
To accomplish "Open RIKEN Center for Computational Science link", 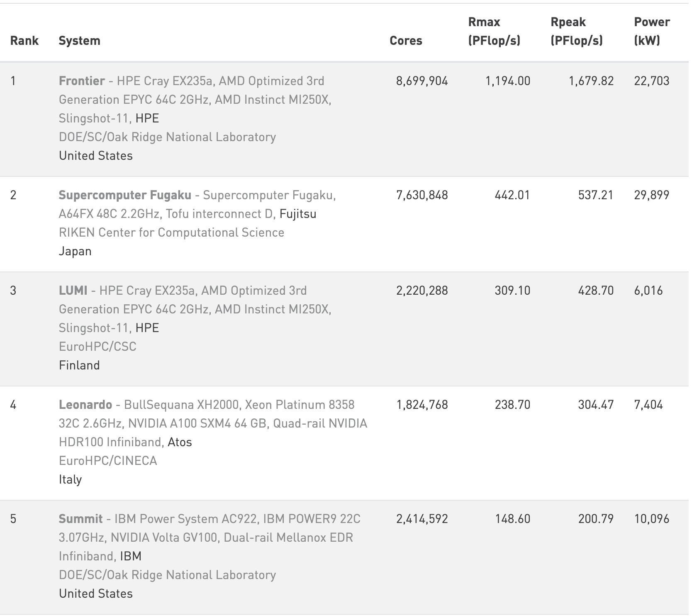I will [x=171, y=232].
